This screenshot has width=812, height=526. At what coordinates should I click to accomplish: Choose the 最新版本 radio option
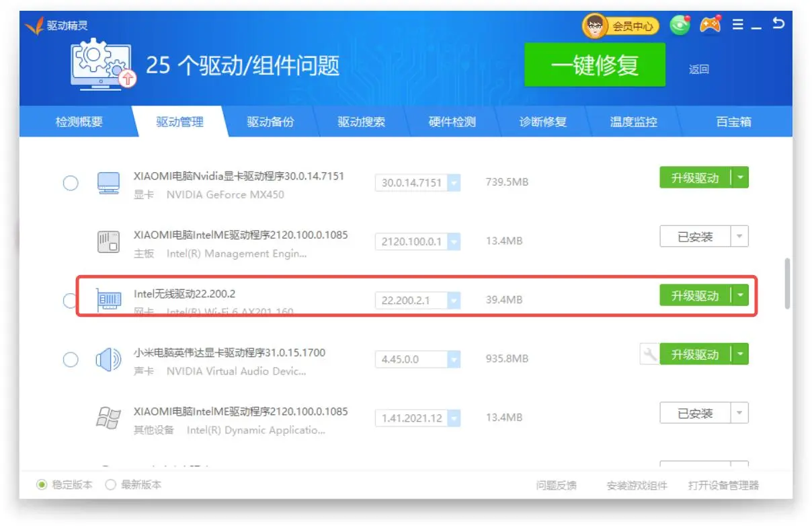pyautogui.click(x=111, y=485)
